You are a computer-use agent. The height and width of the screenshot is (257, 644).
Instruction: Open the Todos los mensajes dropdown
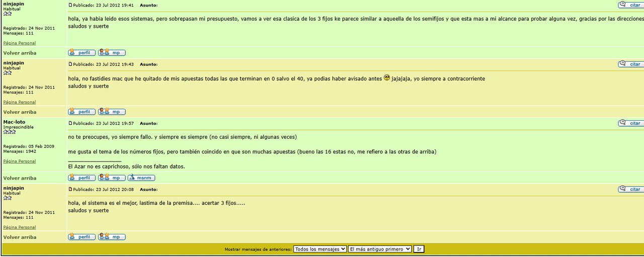coord(320,249)
